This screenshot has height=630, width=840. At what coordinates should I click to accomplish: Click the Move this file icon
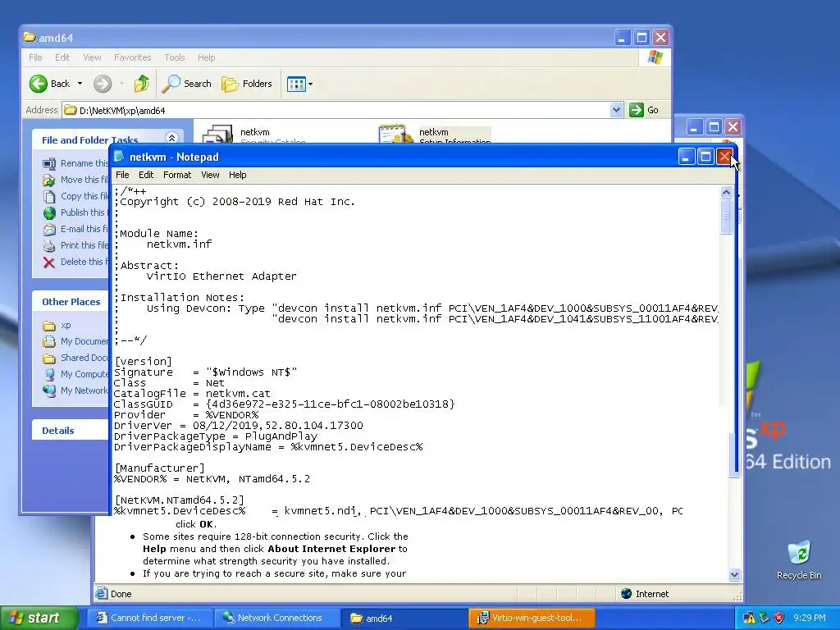[x=49, y=180]
